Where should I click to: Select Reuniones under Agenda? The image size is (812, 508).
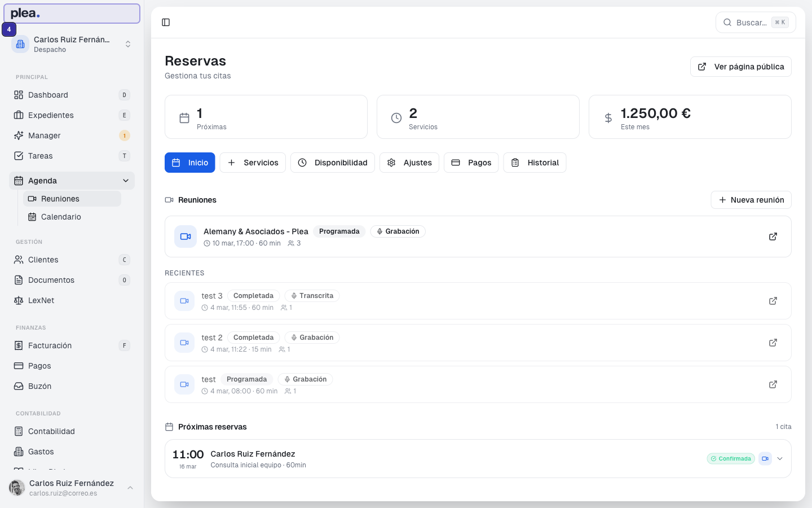[x=72, y=199]
